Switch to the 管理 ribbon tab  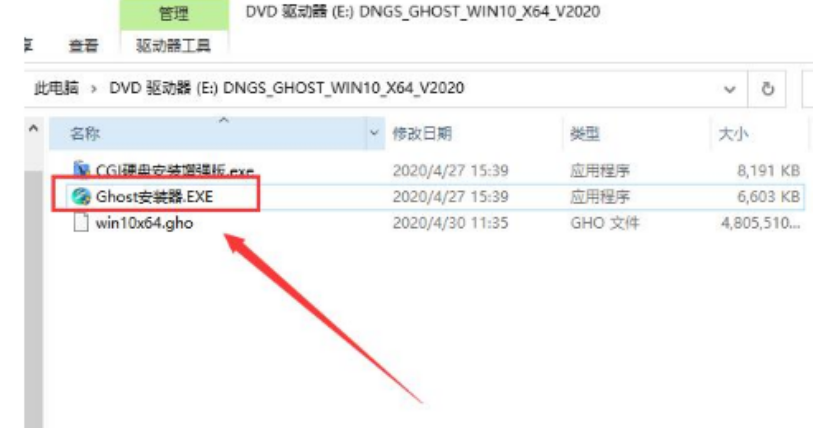coord(174,14)
